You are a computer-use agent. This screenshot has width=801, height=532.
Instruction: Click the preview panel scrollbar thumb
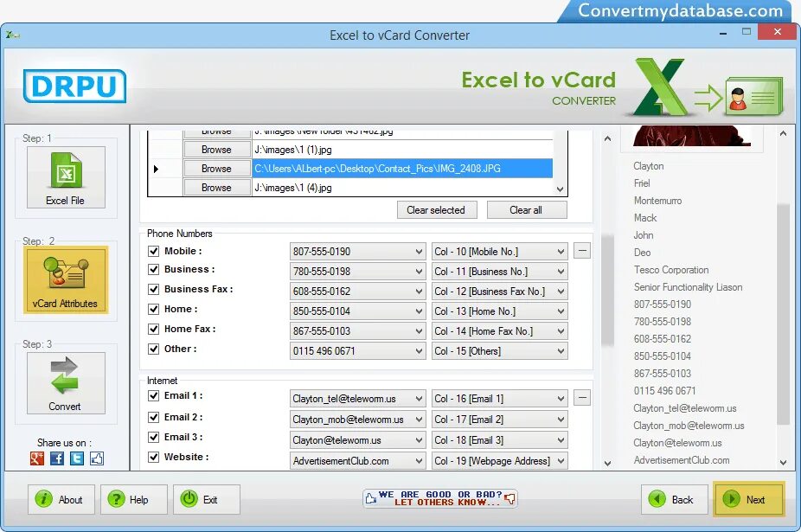[783, 314]
